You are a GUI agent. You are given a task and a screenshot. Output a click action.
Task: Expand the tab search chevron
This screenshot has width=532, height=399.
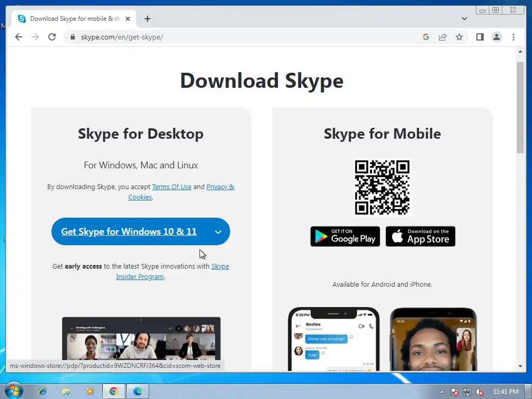pos(464,19)
